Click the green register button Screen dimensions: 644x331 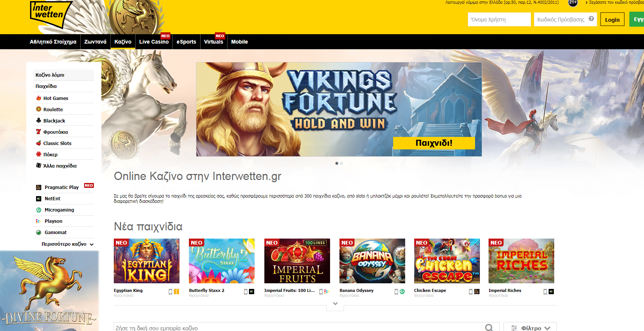pos(637,20)
